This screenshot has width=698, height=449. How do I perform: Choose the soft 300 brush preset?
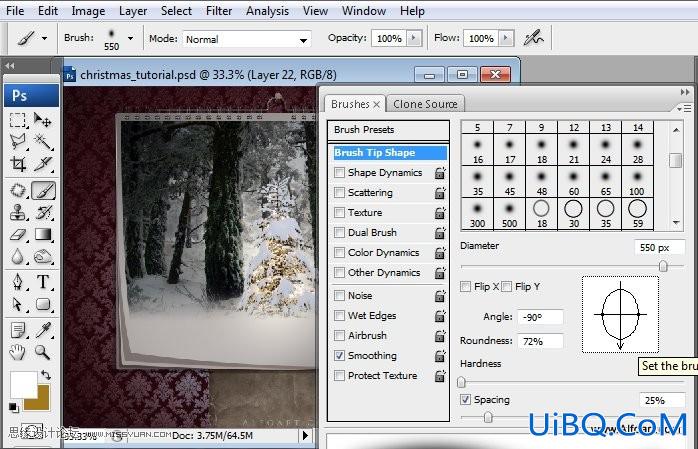(x=478, y=214)
